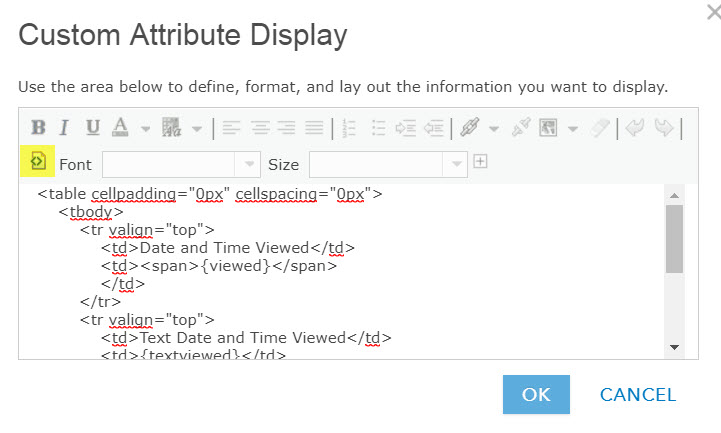The width and height of the screenshot is (721, 433).
Task: Redo the last edit
Action: tap(664, 128)
